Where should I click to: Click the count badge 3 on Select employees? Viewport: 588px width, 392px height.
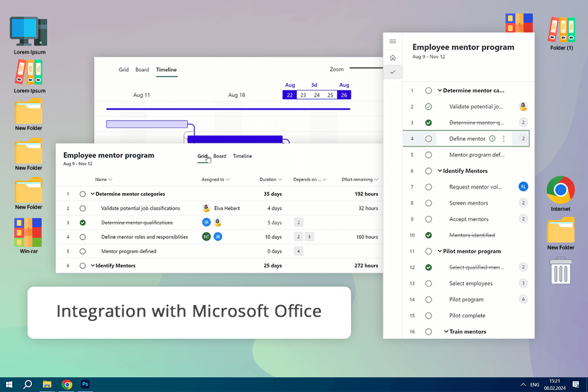523,283
